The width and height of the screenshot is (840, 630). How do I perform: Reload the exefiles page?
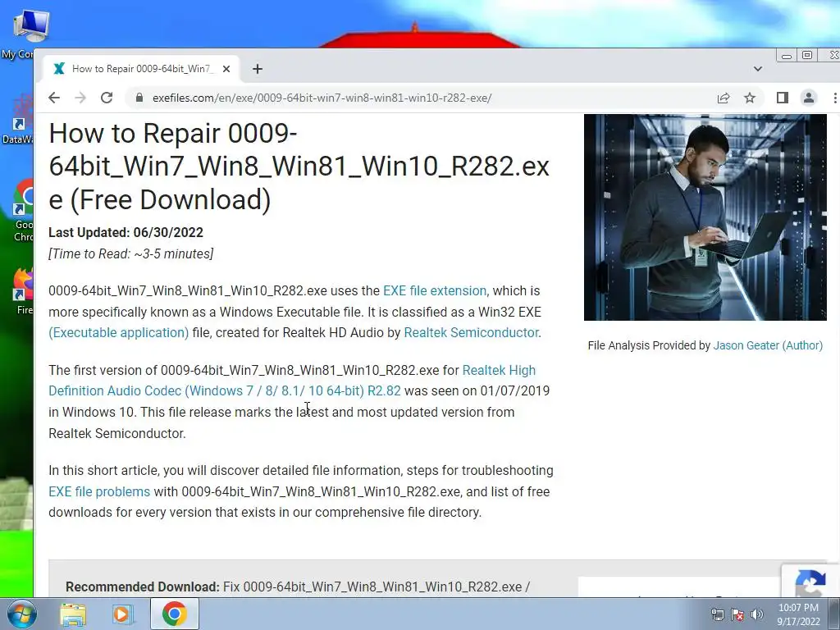tap(107, 98)
